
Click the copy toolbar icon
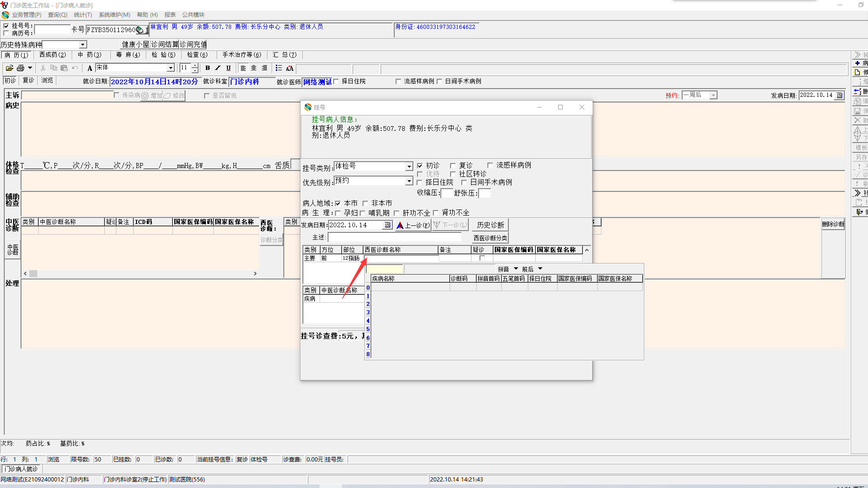pyautogui.click(x=54, y=68)
